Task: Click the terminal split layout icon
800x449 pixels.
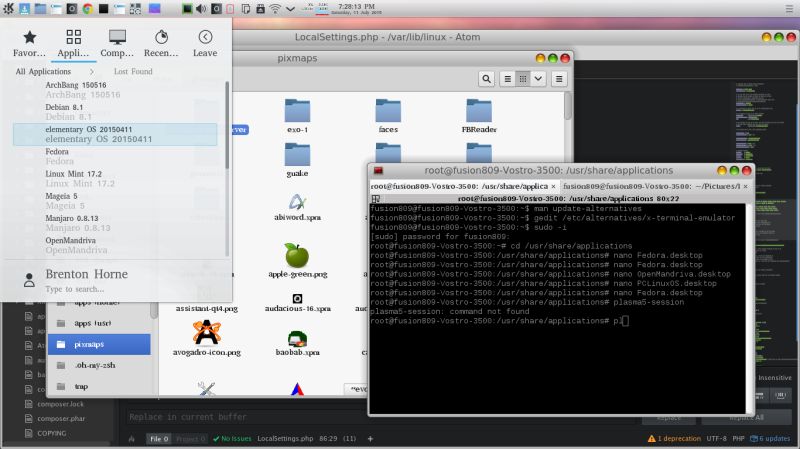Action: pos(376,198)
